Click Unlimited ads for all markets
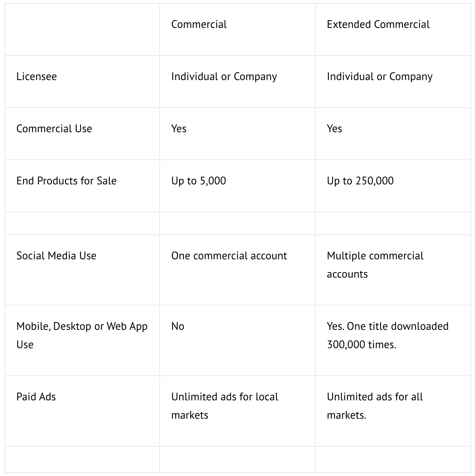 pos(375,406)
